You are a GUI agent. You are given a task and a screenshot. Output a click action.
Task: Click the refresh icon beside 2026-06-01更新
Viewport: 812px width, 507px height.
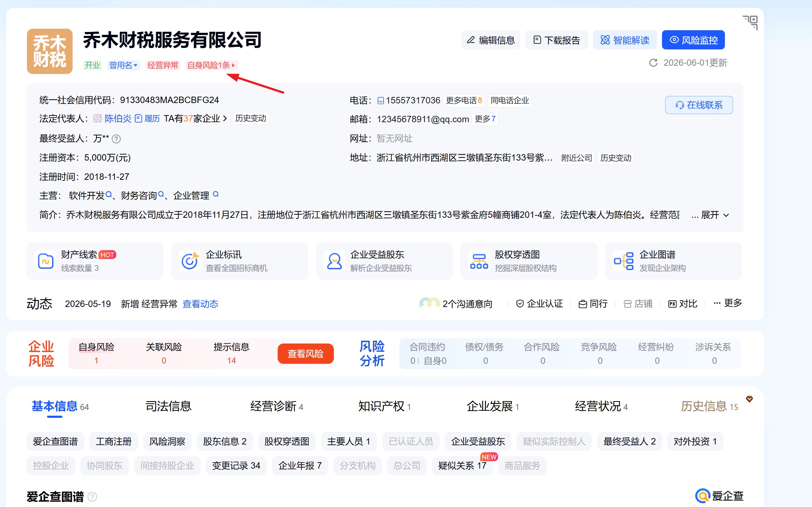click(x=653, y=63)
